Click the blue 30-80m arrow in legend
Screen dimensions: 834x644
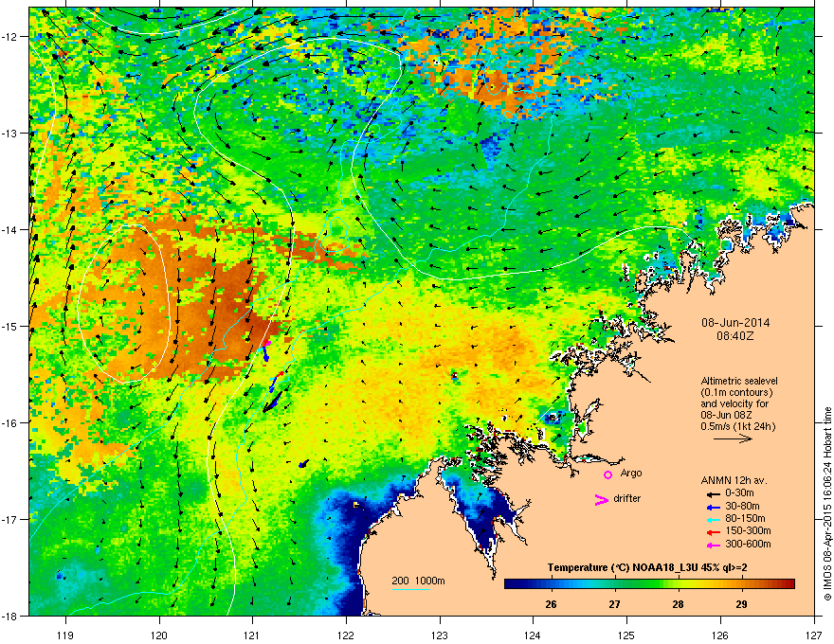pos(712,507)
